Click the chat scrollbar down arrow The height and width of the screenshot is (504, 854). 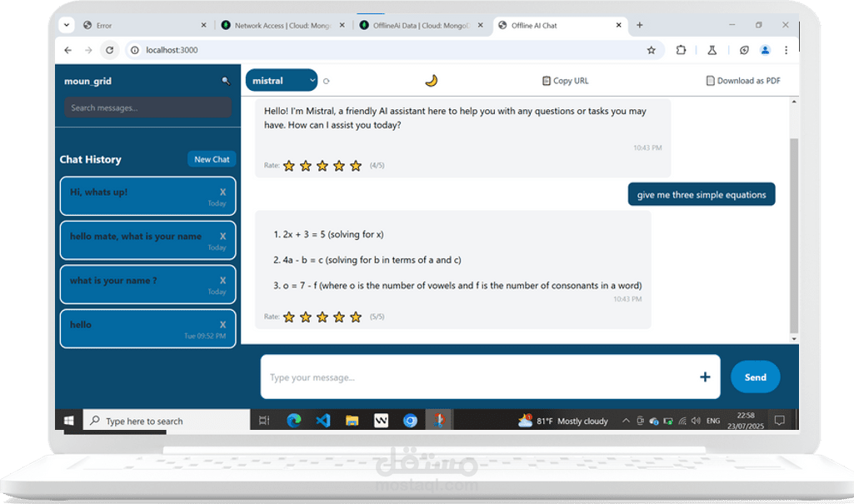tap(794, 338)
